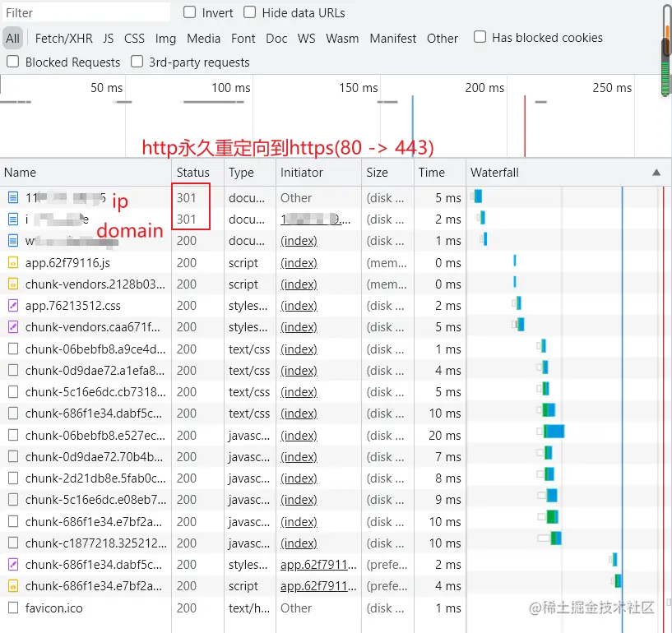The width and height of the screenshot is (672, 633).
Task: Click file icon of chunk-2d21db8e.5fab0c row
Action: 13,478
